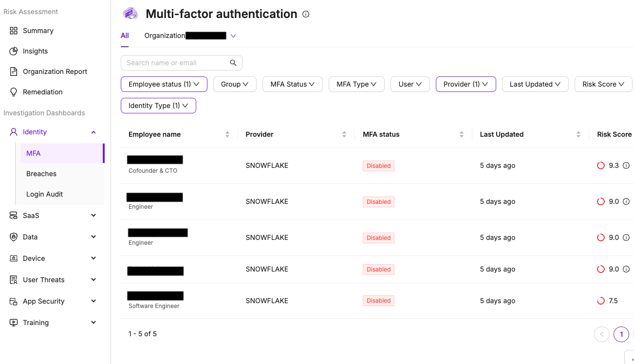Click the User Threats sidebar icon

tap(14, 280)
